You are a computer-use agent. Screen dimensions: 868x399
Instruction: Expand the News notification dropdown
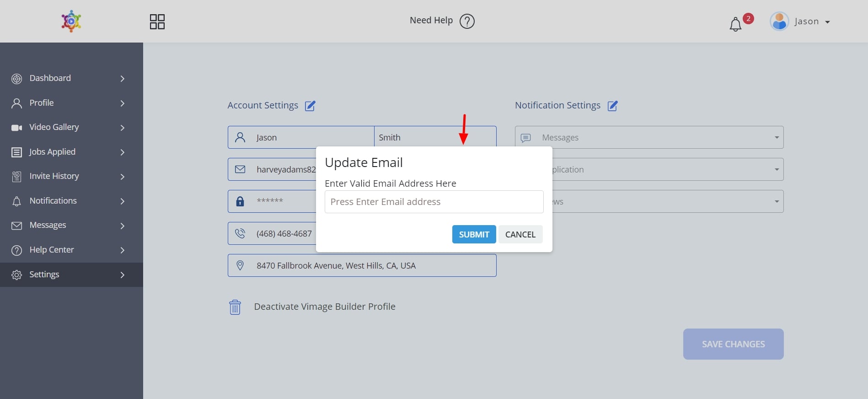776,202
